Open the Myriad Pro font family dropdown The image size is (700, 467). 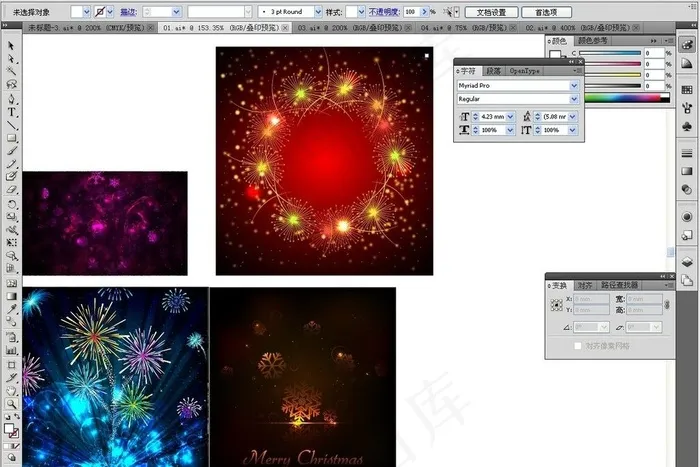pos(574,85)
